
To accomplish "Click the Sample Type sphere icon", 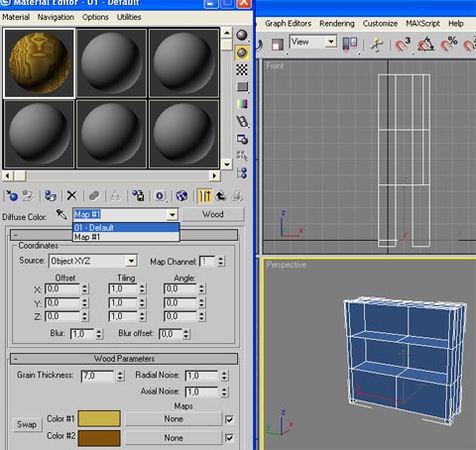I will [242, 35].
